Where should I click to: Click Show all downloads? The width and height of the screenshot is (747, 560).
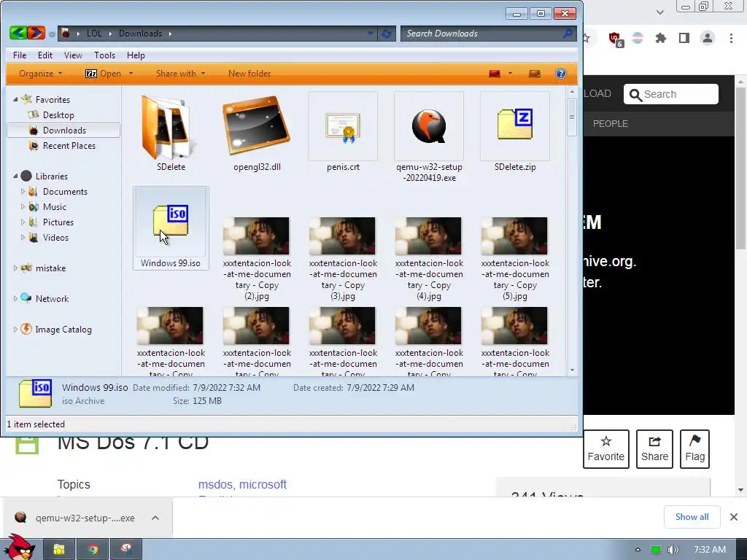tap(692, 517)
